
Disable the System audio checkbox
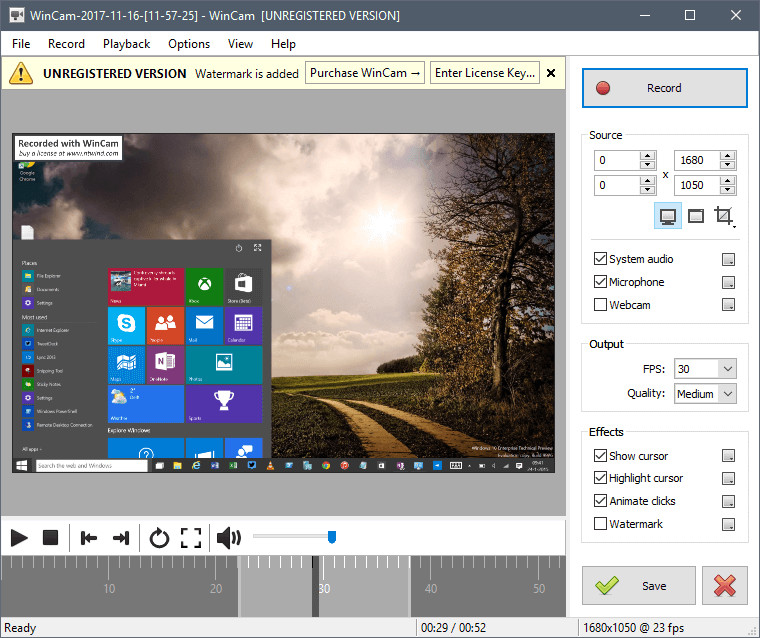pyautogui.click(x=600, y=259)
